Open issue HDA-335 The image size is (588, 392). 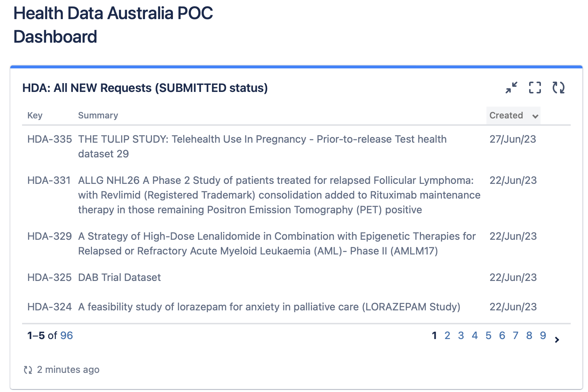coord(49,139)
